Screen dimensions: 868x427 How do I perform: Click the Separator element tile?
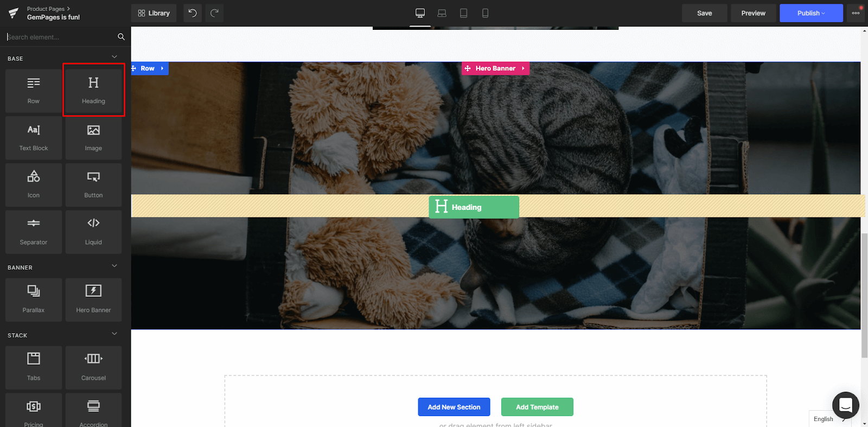pos(34,232)
